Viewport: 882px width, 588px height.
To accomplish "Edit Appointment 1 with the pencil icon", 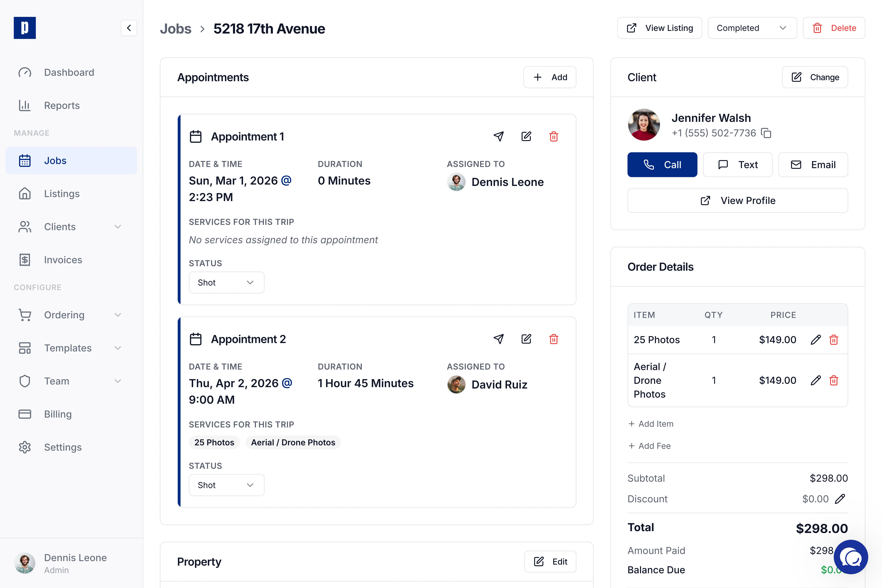I will [526, 137].
